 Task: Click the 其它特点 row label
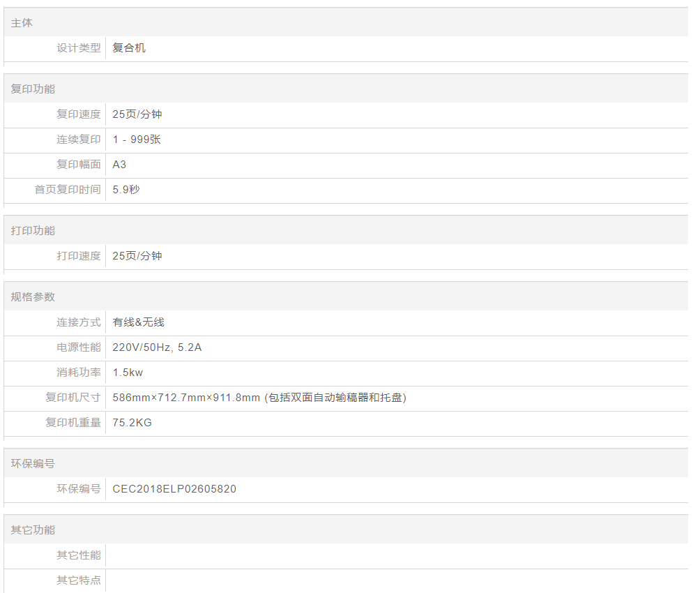(79, 580)
